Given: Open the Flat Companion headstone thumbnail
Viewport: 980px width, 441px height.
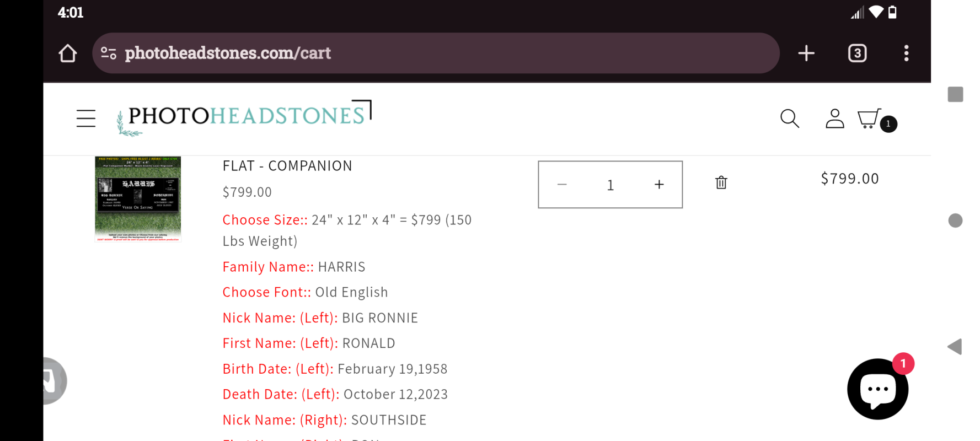Looking at the screenshot, I should [x=138, y=199].
